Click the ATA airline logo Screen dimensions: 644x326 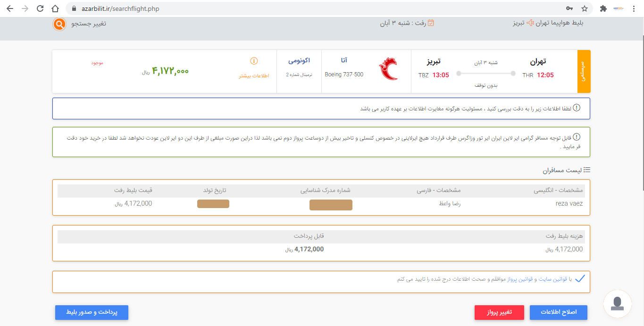389,69
